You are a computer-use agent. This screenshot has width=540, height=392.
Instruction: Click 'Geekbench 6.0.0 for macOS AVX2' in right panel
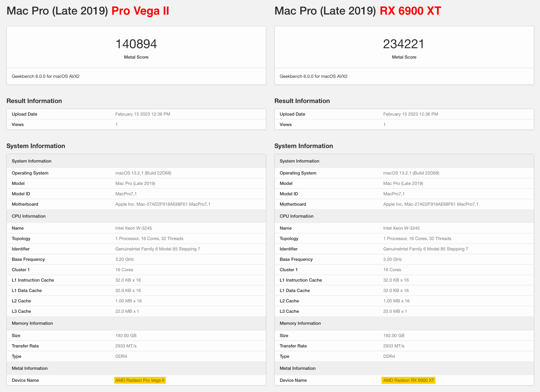(313, 76)
